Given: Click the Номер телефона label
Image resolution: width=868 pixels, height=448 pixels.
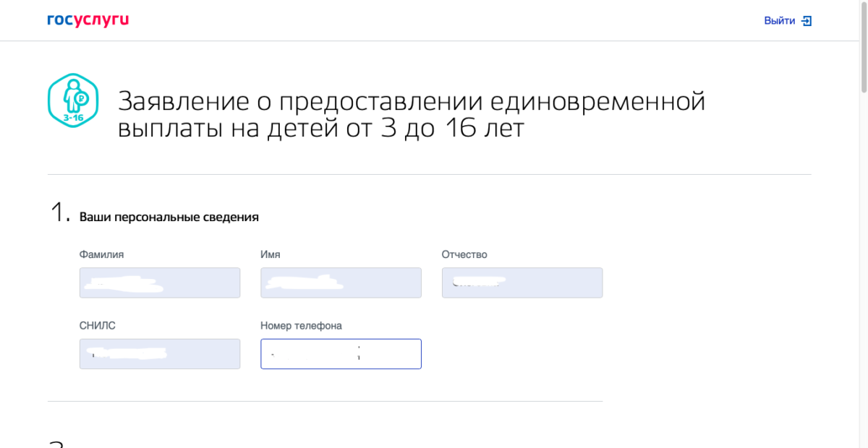Looking at the screenshot, I should click(x=301, y=326).
